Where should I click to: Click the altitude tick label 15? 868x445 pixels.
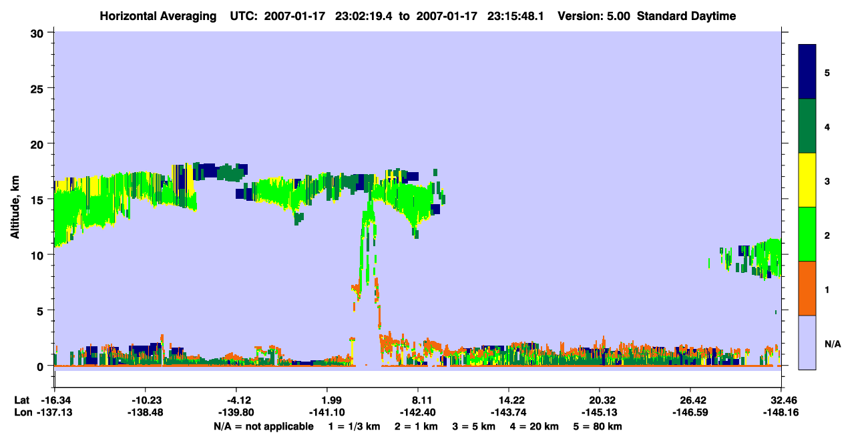(37, 199)
